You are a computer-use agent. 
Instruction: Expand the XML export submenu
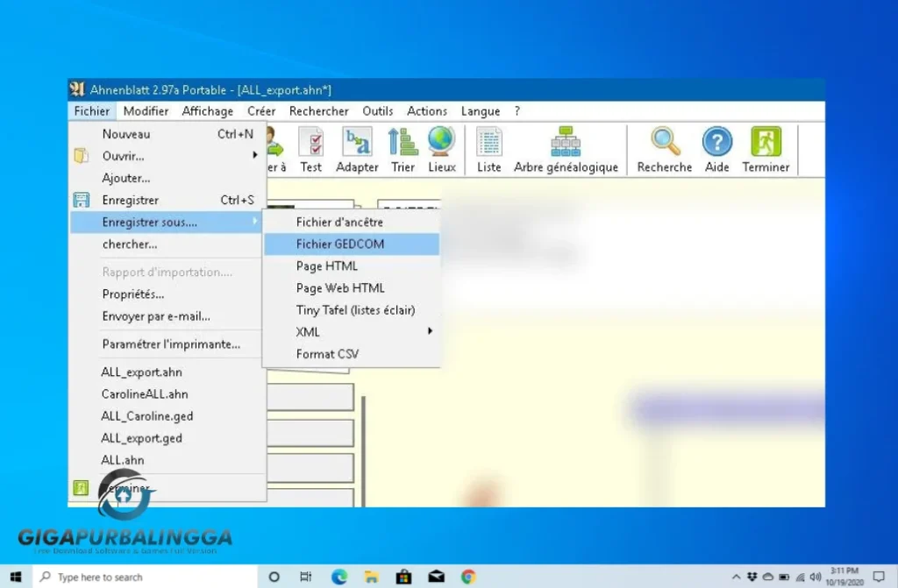point(429,331)
